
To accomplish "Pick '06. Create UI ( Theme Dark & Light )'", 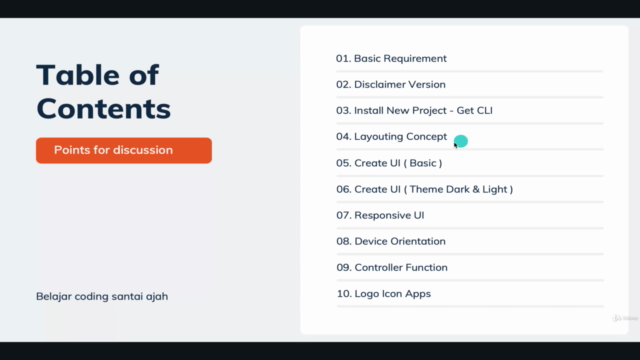I will (x=424, y=189).
